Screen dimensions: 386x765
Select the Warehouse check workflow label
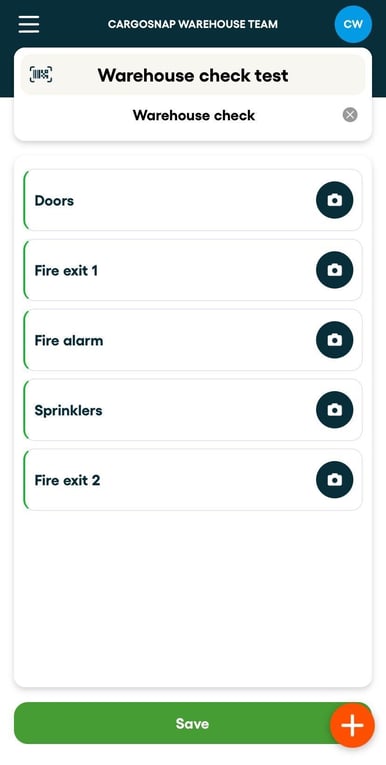coord(194,116)
